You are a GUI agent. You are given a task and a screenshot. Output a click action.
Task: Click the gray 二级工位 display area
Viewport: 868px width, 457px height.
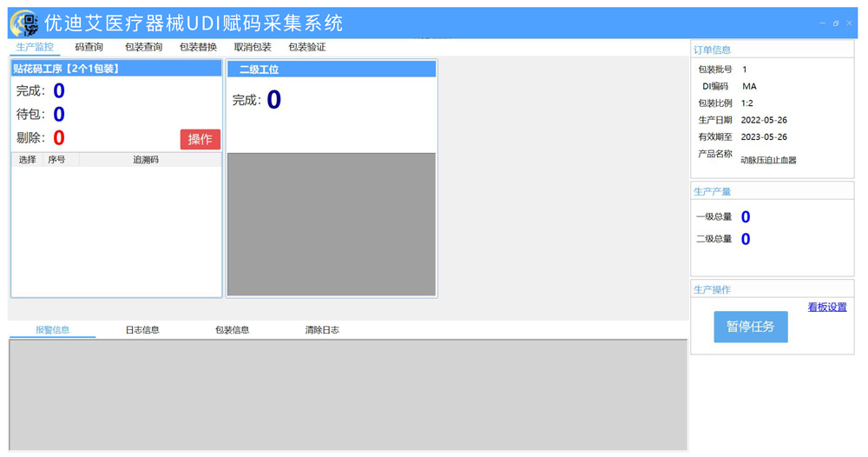(332, 225)
